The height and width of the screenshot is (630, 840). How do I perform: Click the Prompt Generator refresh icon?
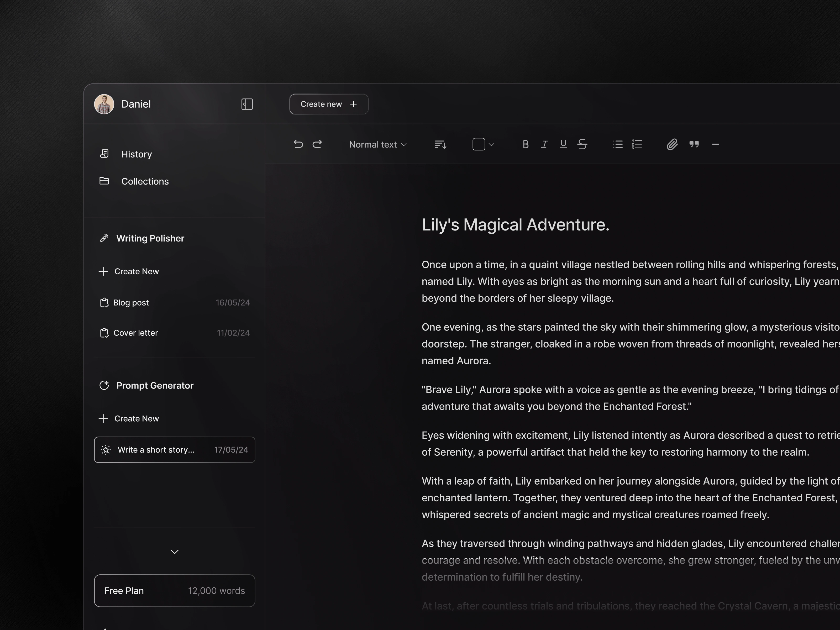104,385
